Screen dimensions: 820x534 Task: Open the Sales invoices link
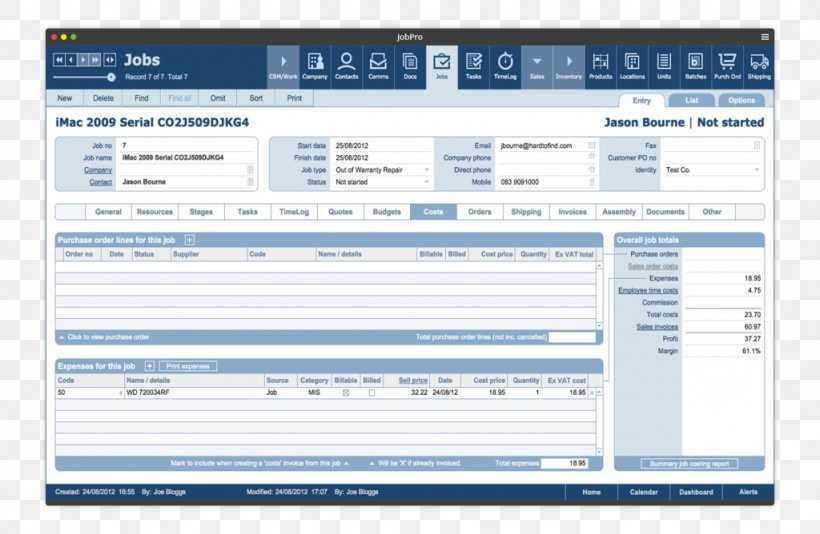point(657,327)
